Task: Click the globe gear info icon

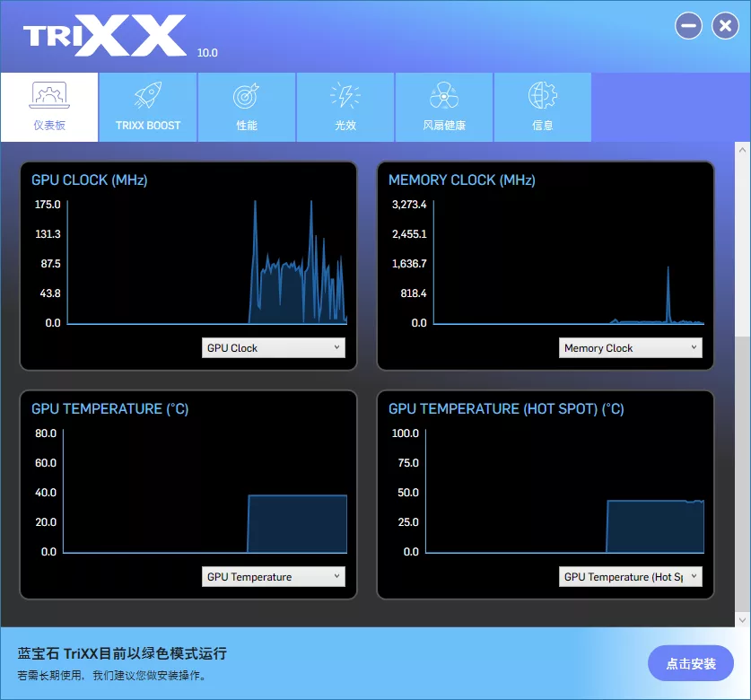Action: click(x=543, y=95)
